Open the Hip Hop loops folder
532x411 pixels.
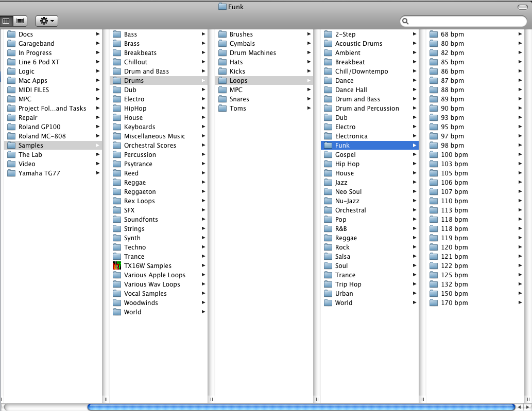point(347,164)
